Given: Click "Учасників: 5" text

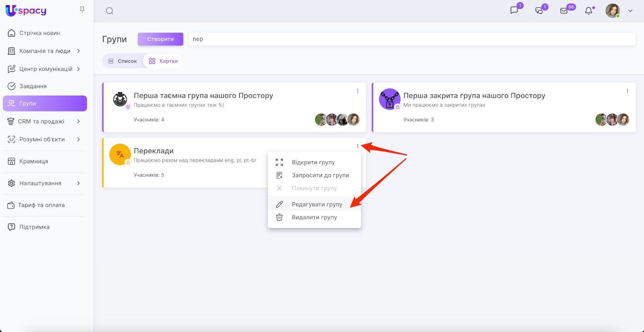Looking at the screenshot, I should coord(149,175).
